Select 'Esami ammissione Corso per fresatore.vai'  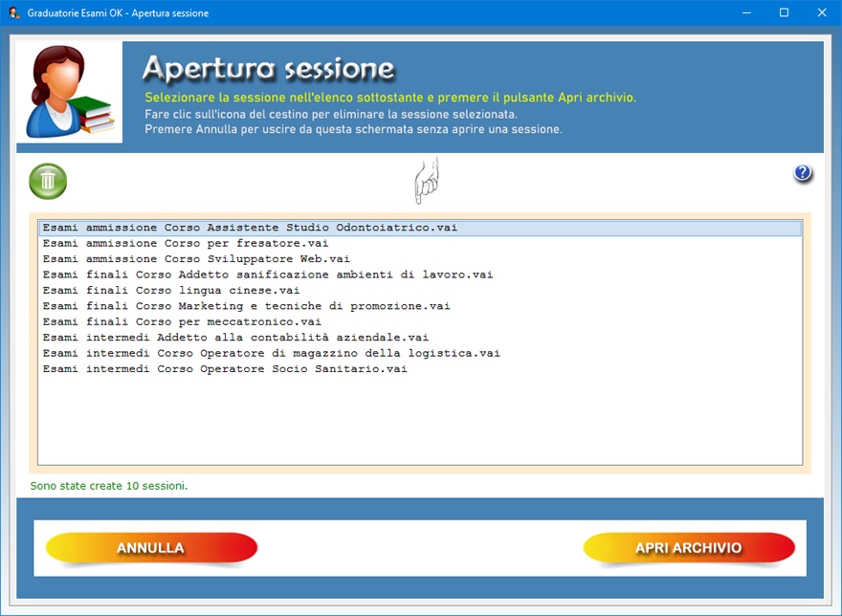420,243
